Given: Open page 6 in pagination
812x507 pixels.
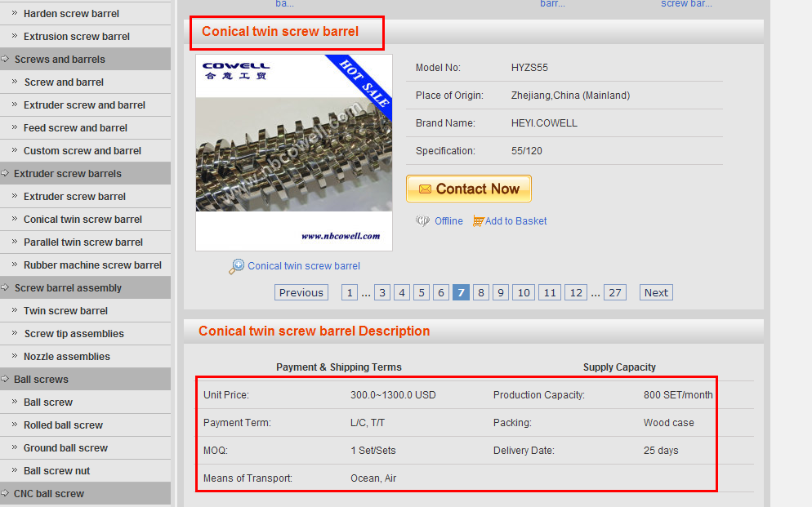Looking at the screenshot, I should [441, 293].
